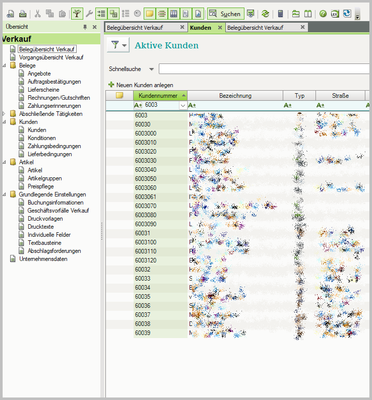
Task: Close the Übersicht panel
Action: point(95,27)
